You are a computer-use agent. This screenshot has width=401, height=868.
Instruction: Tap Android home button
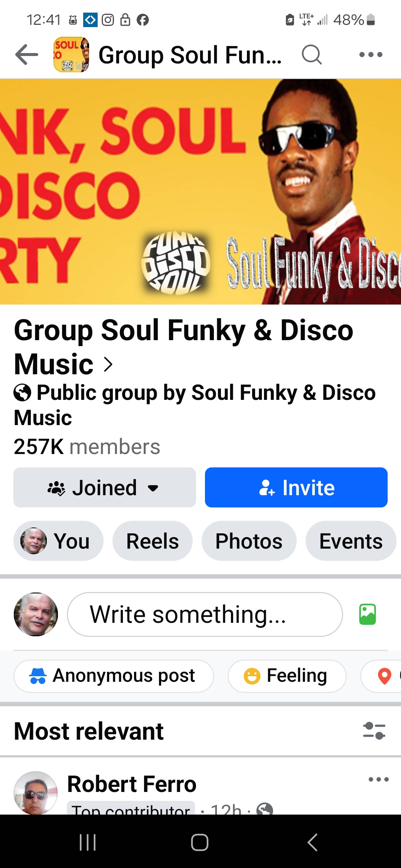[x=200, y=842]
